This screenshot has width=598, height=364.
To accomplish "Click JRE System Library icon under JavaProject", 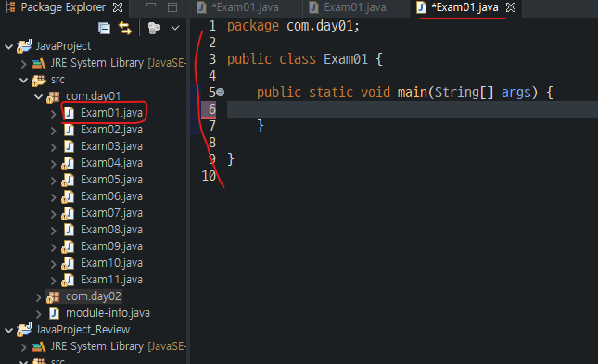I will click(x=39, y=63).
